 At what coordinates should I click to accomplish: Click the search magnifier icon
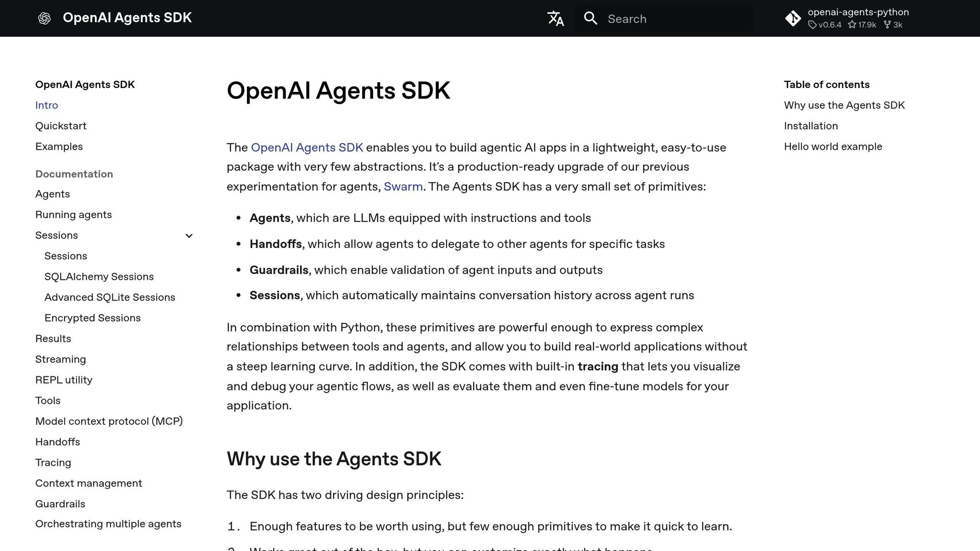tap(590, 18)
